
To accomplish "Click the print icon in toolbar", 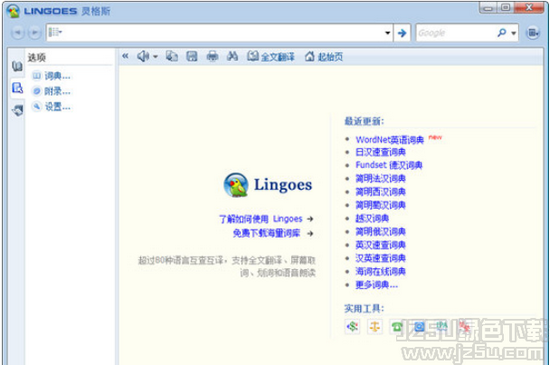I will (x=212, y=56).
